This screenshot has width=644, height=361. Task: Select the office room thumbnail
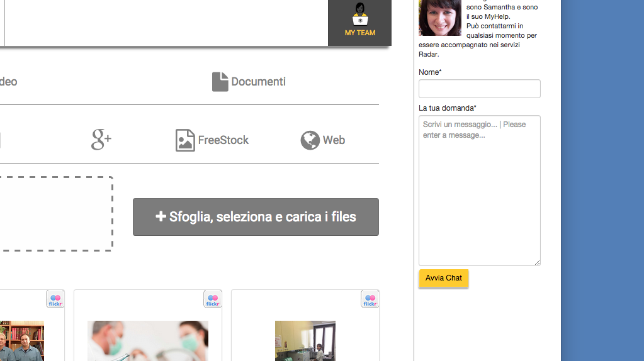[x=305, y=341]
